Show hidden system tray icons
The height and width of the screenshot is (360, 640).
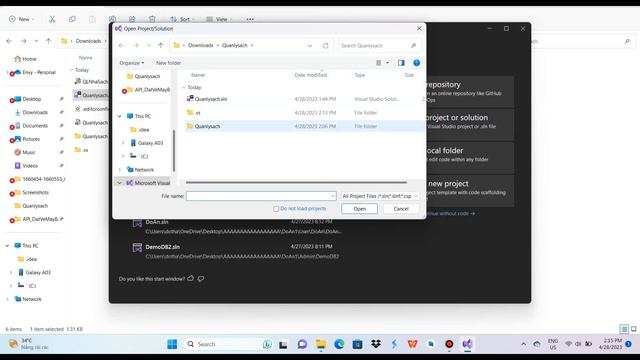(x=523, y=344)
